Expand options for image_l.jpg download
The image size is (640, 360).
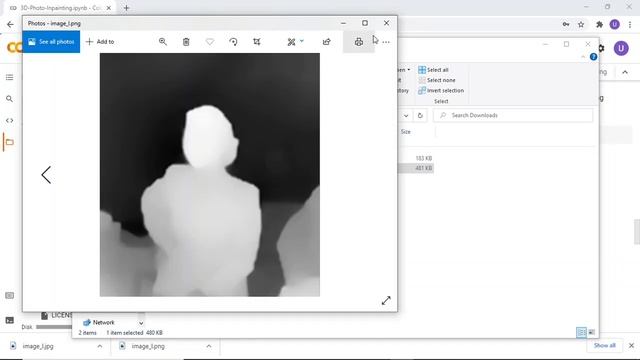coord(100,346)
